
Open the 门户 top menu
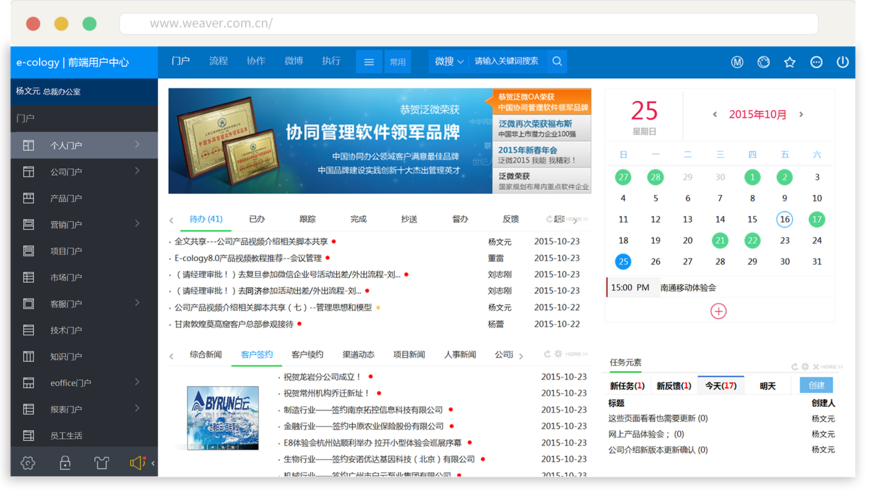pos(181,61)
